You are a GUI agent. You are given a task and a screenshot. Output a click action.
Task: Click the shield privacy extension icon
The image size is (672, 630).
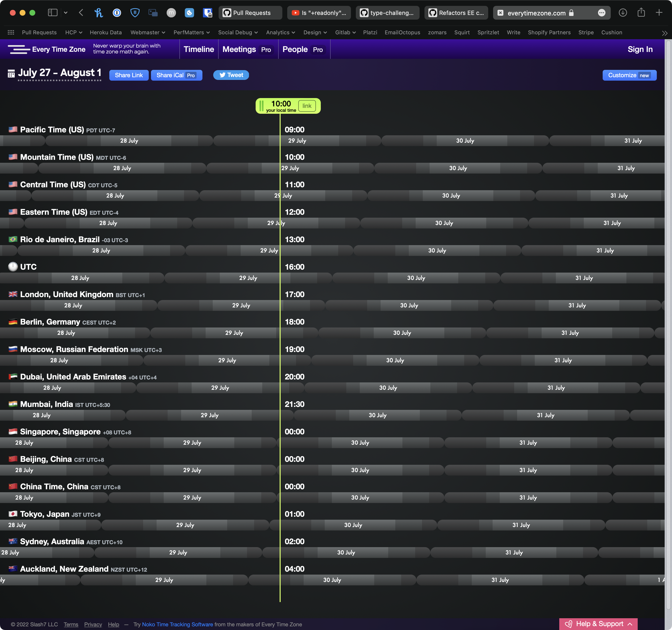pos(135,13)
